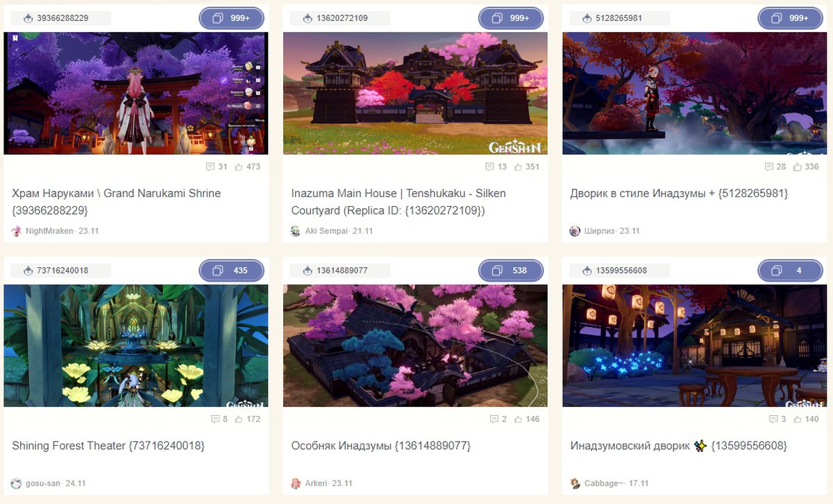Image resolution: width=833 pixels, height=504 pixels.
Task: Copy replica ID 39366288229 with 999+ button
Action: coord(231,18)
